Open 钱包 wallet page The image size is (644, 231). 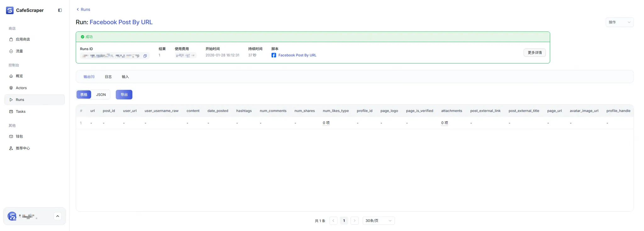click(35, 136)
